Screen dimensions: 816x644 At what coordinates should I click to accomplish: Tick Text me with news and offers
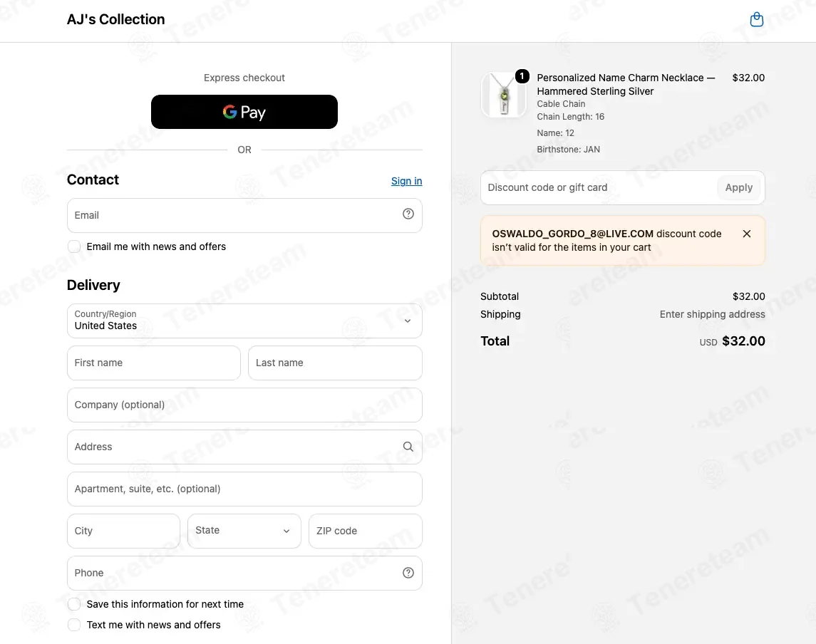[74, 625]
